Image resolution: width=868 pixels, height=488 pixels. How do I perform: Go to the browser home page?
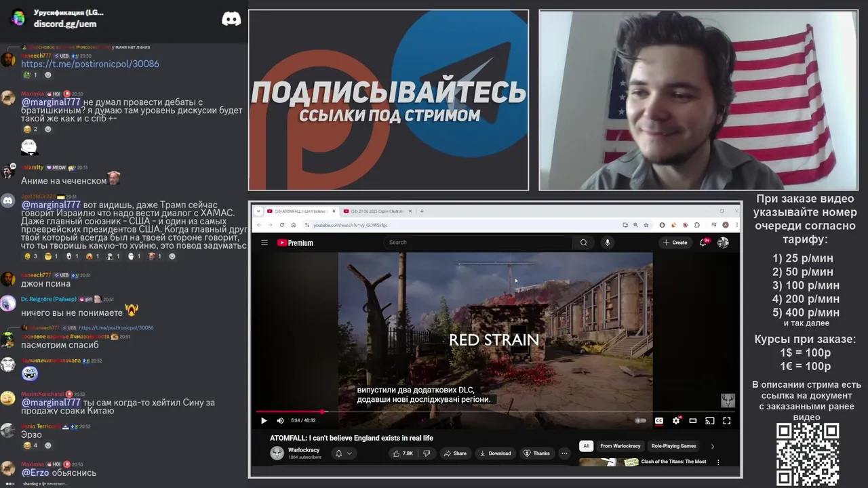[x=293, y=225]
